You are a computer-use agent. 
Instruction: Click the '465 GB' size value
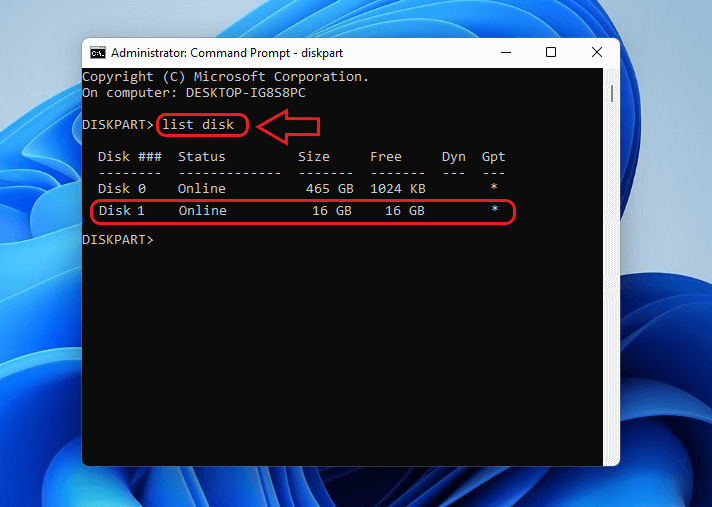(330, 188)
